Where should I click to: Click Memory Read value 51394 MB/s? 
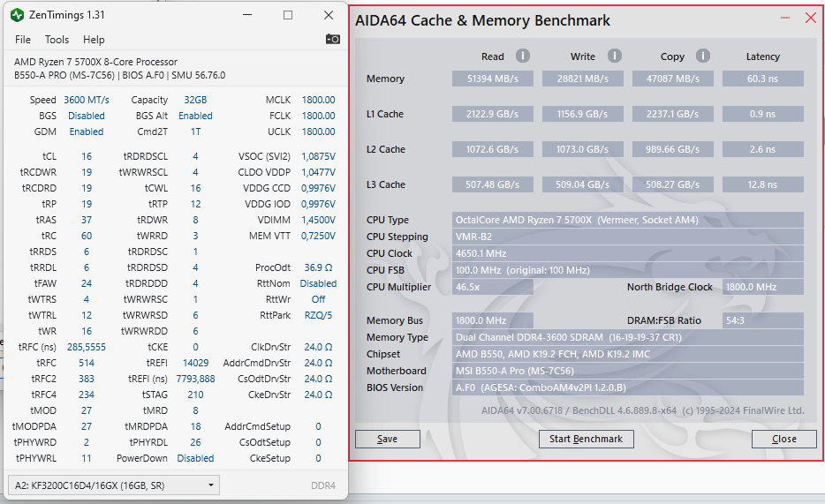(493, 79)
